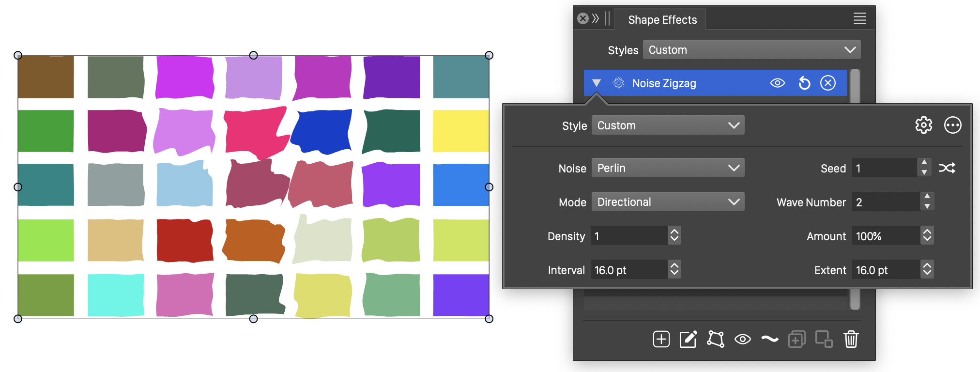Click the more options ellipsis icon
980x372 pixels.
click(952, 125)
